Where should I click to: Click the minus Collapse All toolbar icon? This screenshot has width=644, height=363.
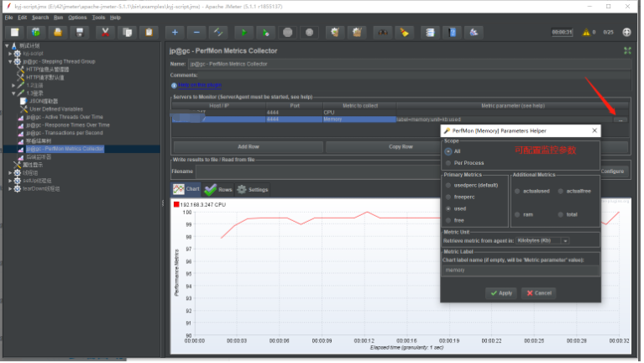[x=196, y=33]
